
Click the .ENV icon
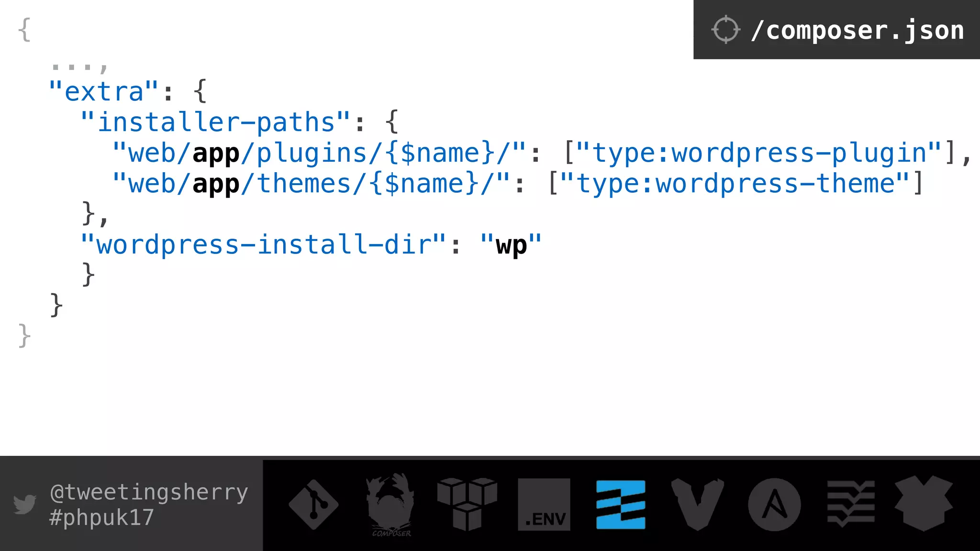[544, 505]
